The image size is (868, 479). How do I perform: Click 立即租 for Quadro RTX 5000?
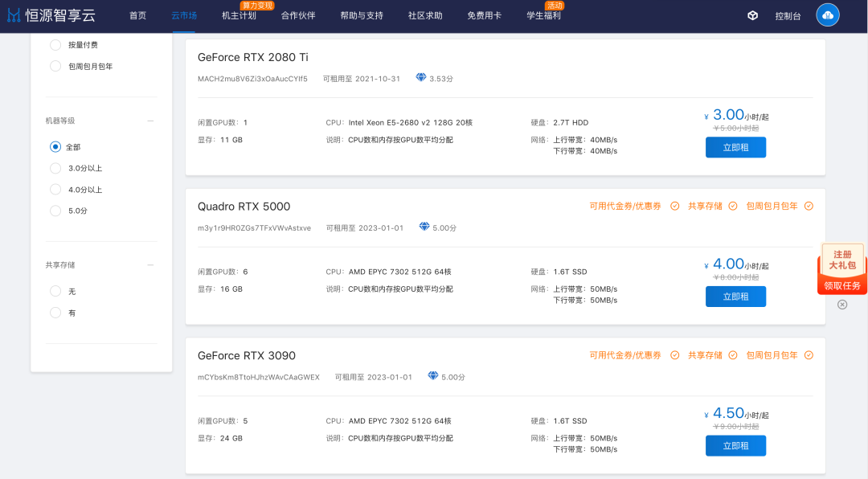tap(735, 297)
